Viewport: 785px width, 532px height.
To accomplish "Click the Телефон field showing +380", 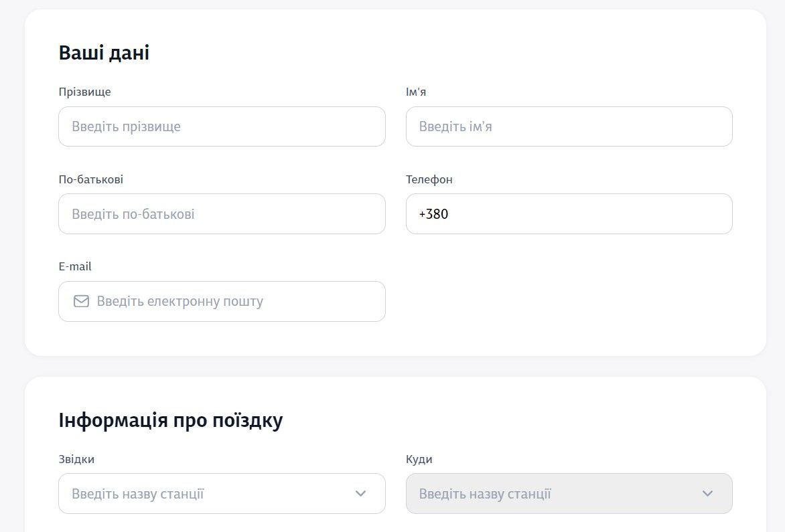I will (x=569, y=213).
